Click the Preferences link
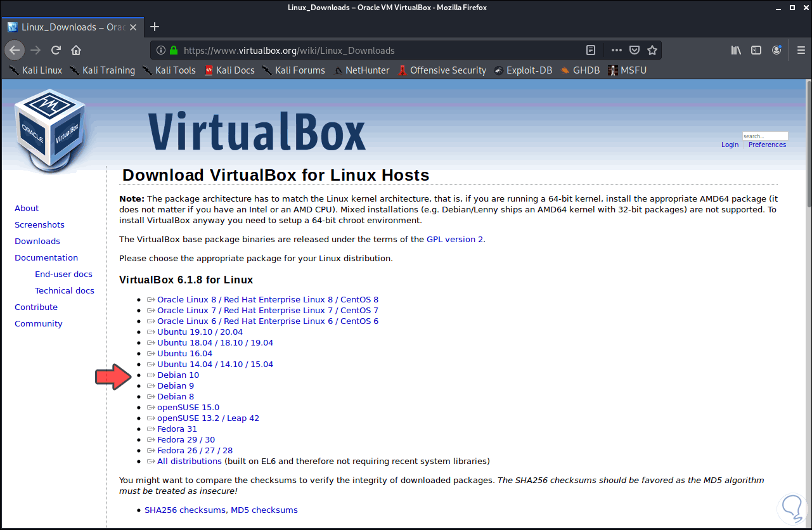 (766, 144)
